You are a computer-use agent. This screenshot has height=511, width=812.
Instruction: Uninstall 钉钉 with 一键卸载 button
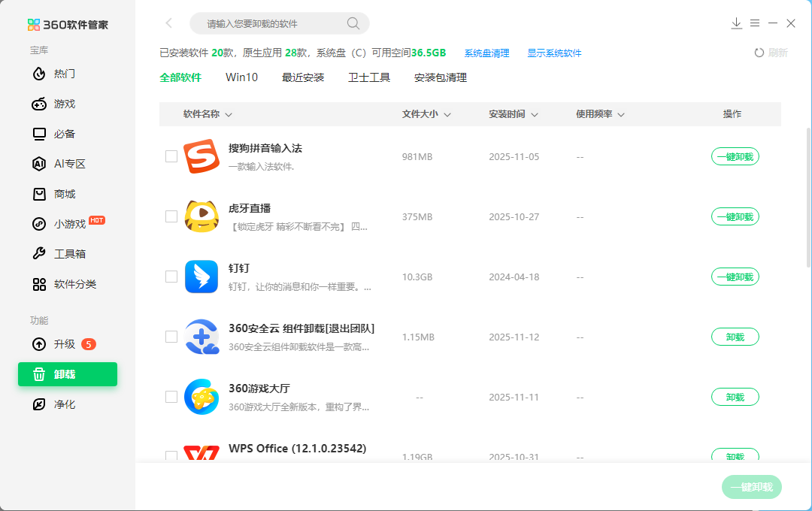tap(735, 277)
